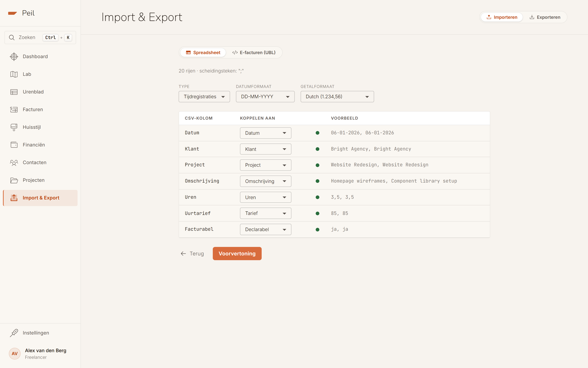This screenshot has height=368, width=588.
Task: Open mapping dropdown for Datum row
Action: 266,133
